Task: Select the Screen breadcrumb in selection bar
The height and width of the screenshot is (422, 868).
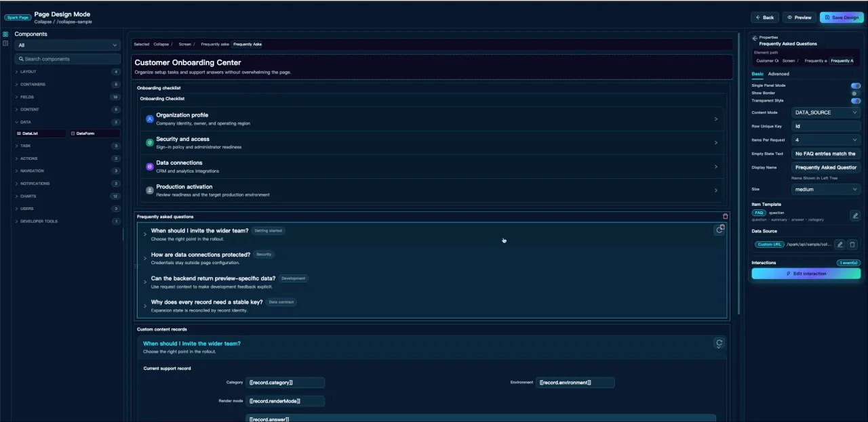Action: tap(185, 44)
